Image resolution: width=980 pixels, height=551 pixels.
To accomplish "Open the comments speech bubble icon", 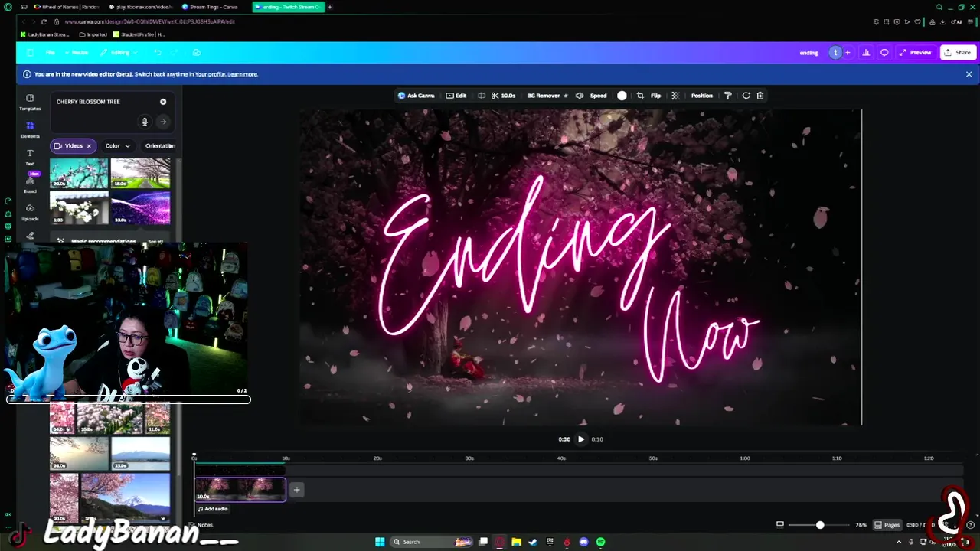I will tap(884, 53).
